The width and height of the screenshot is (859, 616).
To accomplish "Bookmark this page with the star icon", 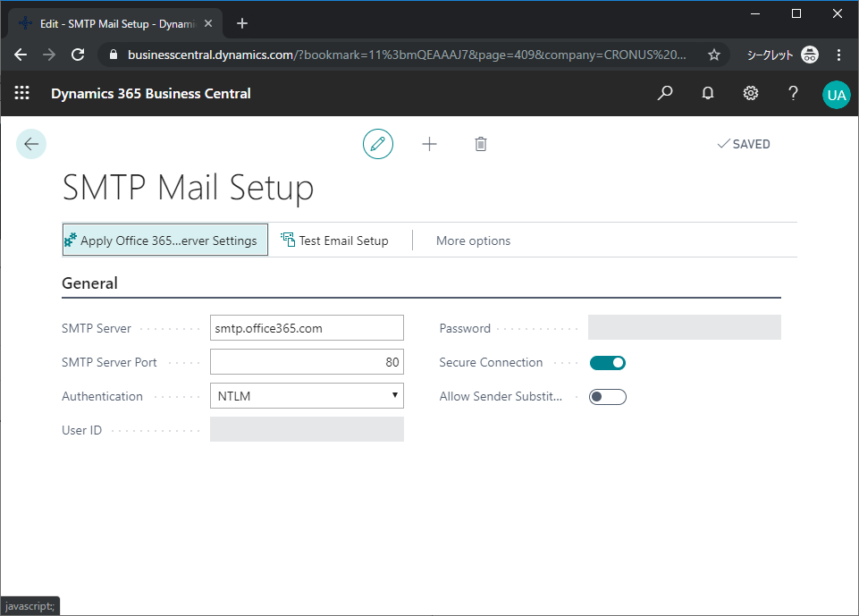I will 714,55.
